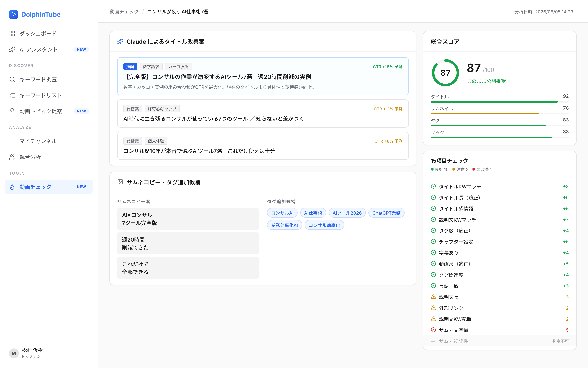588x368 pixels.
Task: Click the AI アシスタント sparkle icon
Action: [12, 49]
